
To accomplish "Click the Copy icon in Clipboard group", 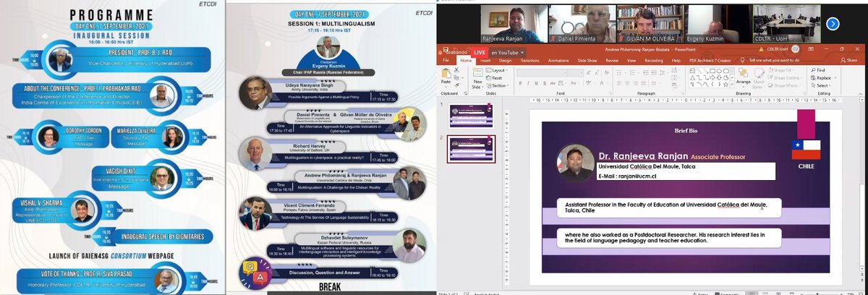I will coord(456,77).
